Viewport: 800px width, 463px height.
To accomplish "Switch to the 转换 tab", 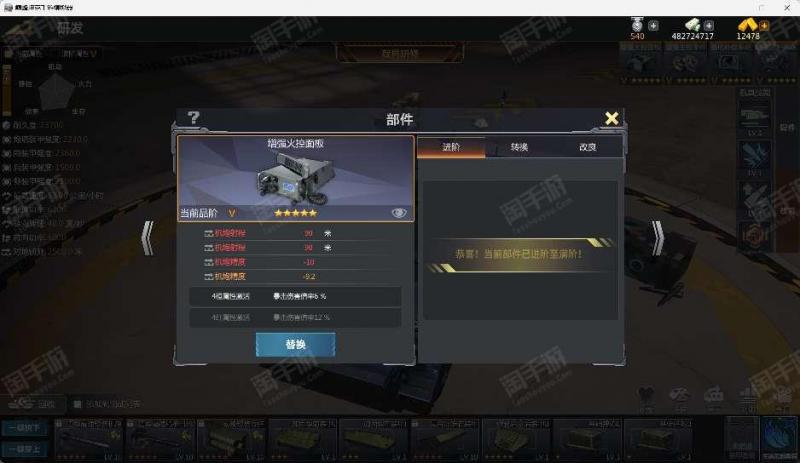I will click(x=519, y=147).
